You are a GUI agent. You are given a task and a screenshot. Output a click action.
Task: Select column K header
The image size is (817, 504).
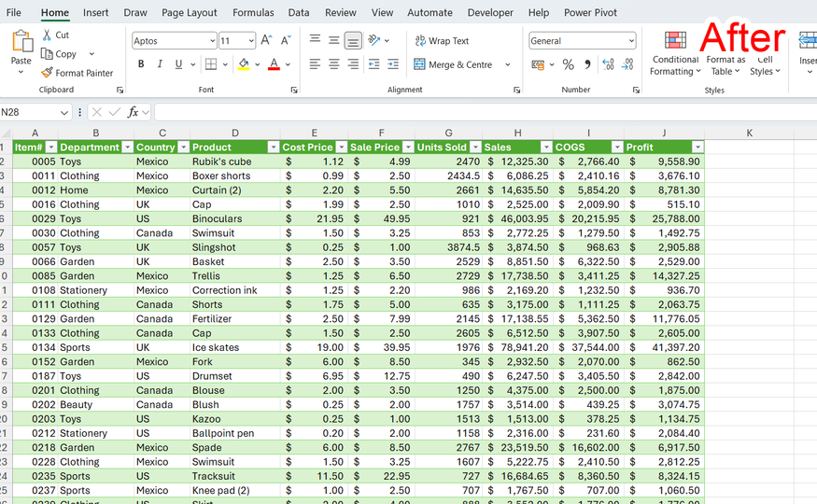point(749,133)
